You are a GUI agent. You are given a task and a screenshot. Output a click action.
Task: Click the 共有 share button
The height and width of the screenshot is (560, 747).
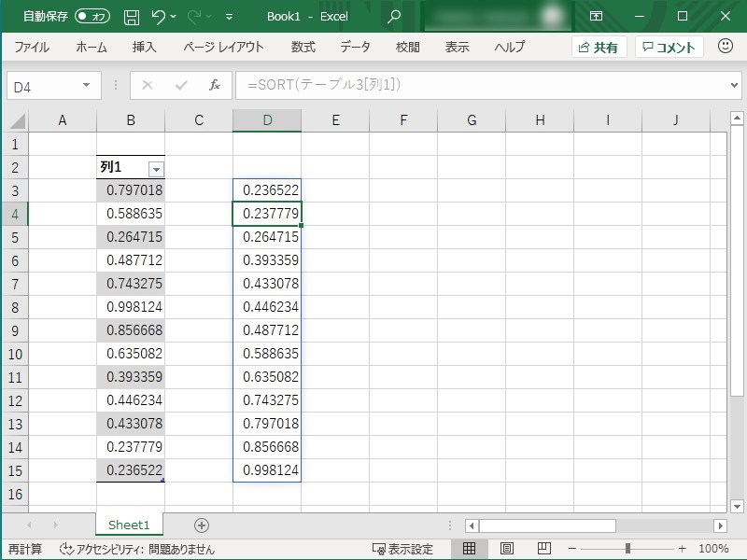599,48
